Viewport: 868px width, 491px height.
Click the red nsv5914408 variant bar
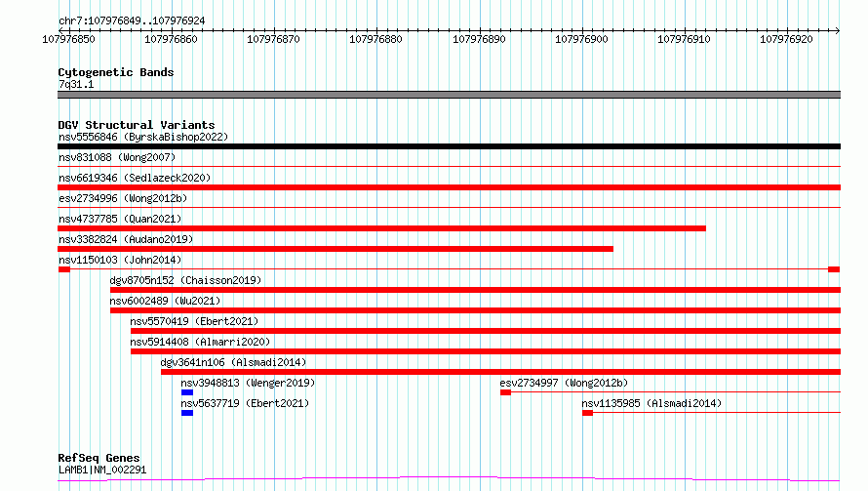[486, 351]
